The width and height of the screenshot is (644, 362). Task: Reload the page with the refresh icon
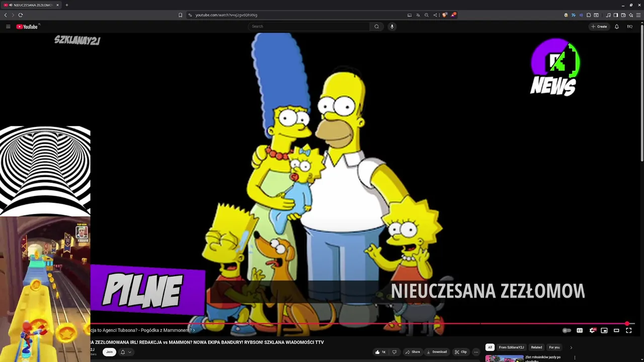[x=21, y=15]
